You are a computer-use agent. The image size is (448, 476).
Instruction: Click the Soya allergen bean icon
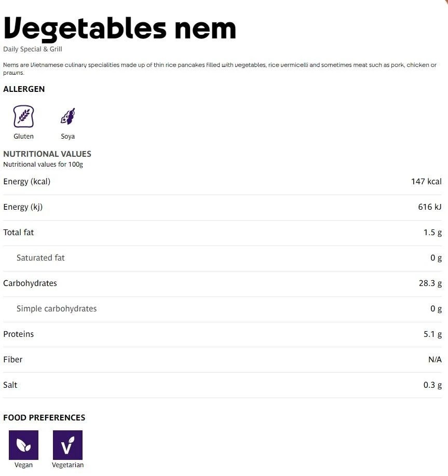pos(67,116)
